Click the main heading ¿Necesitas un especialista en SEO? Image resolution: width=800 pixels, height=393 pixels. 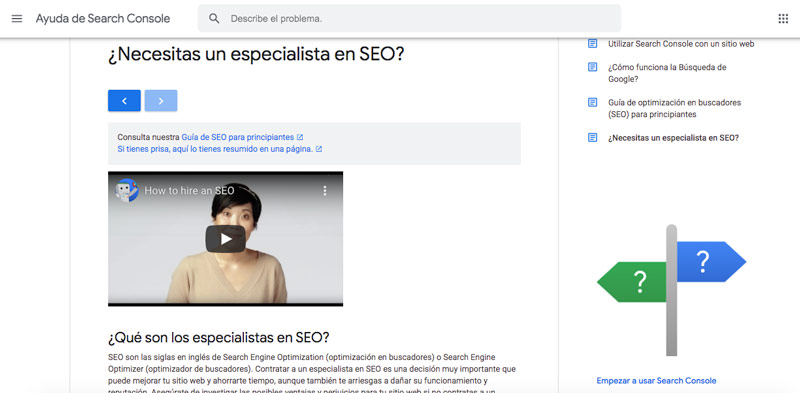click(256, 55)
